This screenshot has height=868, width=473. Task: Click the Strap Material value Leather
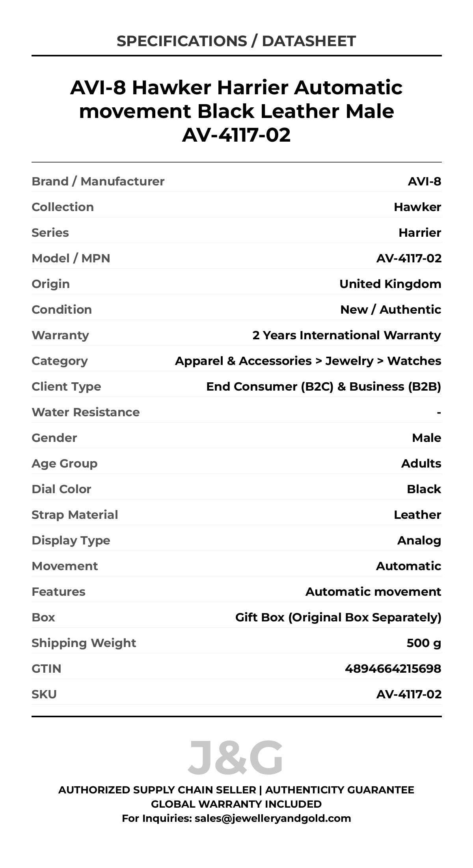click(x=417, y=514)
